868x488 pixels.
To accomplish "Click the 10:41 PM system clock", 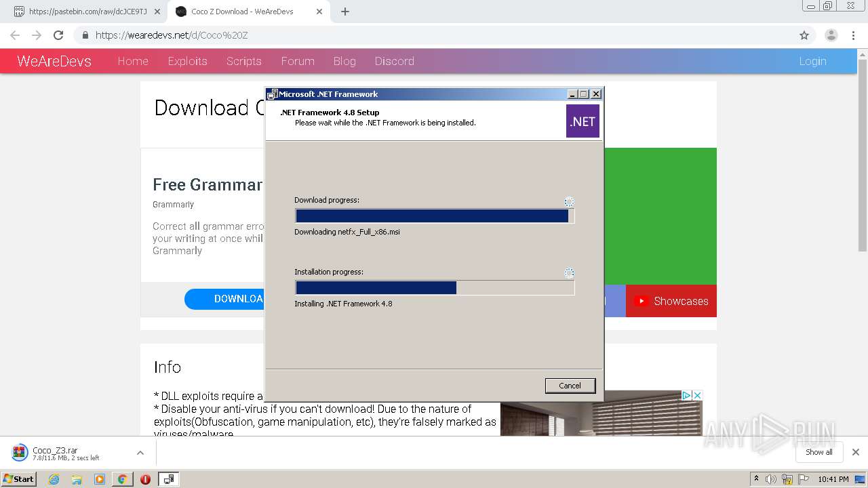I will (833, 479).
